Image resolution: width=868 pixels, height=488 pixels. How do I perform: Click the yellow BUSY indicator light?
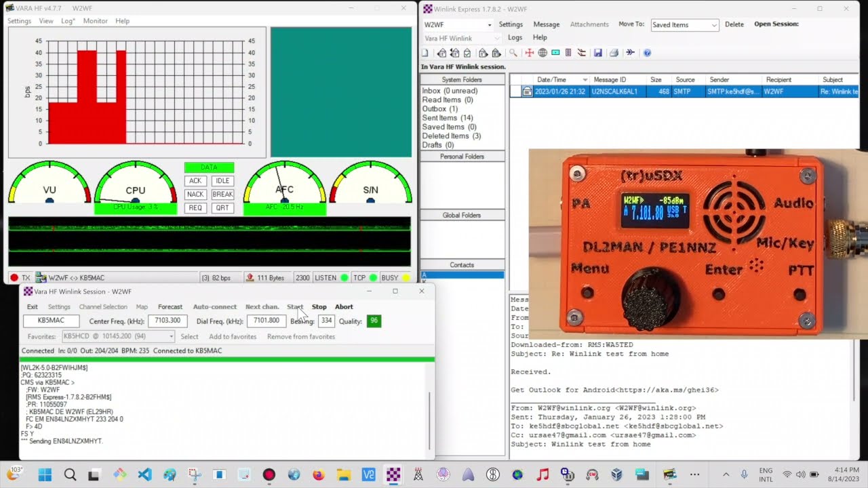[406, 278]
